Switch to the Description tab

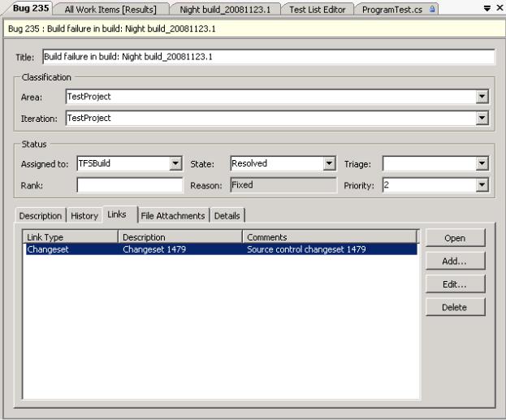point(40,216)
